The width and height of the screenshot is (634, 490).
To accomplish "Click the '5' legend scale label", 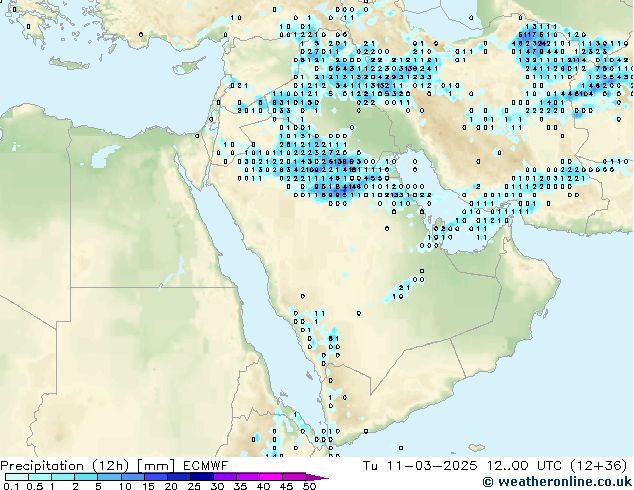I will (x=98, y=486).
